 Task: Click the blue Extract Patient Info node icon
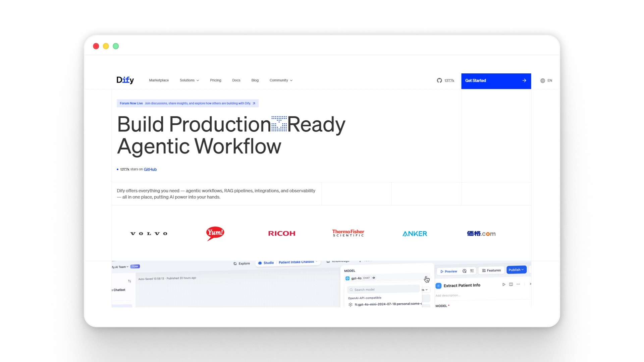pyautogui.click(x=438, y=286)
